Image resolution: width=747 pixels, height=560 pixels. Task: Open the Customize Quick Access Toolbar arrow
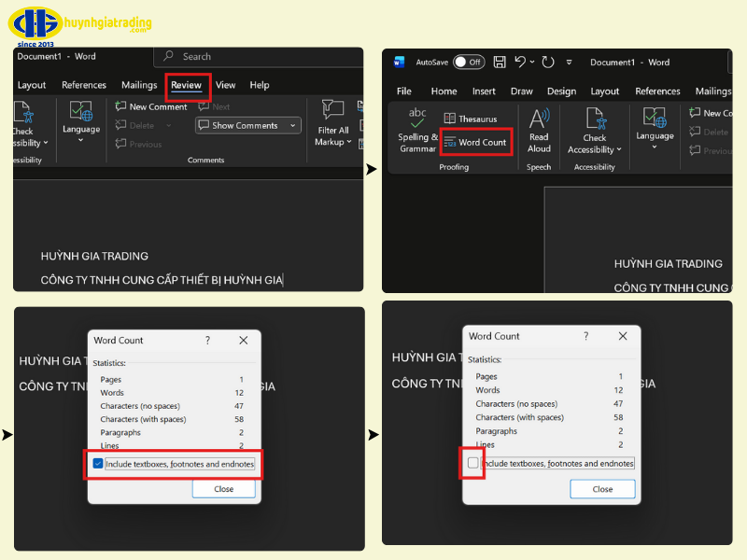coord(569,63)
